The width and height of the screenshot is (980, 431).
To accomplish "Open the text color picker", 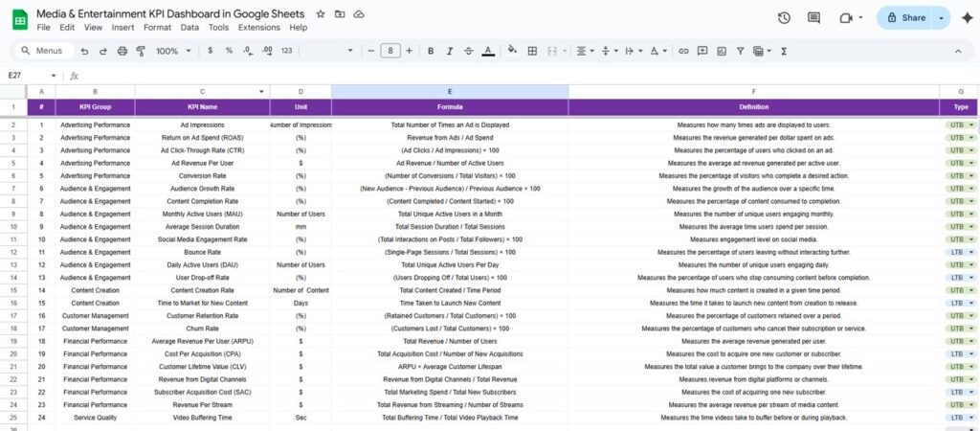I will point(488,52).
